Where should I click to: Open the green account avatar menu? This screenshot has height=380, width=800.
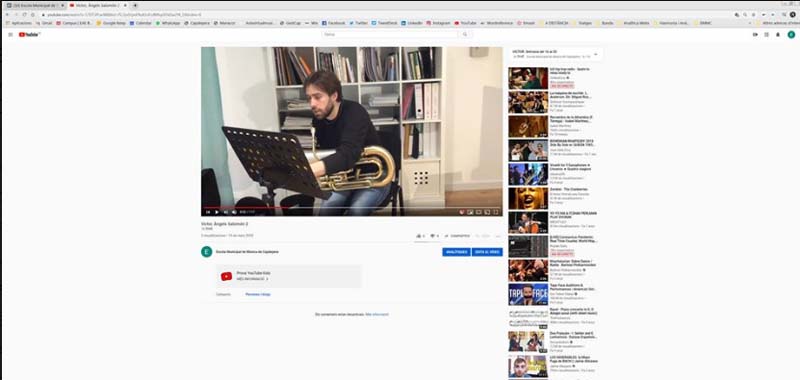pyautogui.click(x=791, y=35)
